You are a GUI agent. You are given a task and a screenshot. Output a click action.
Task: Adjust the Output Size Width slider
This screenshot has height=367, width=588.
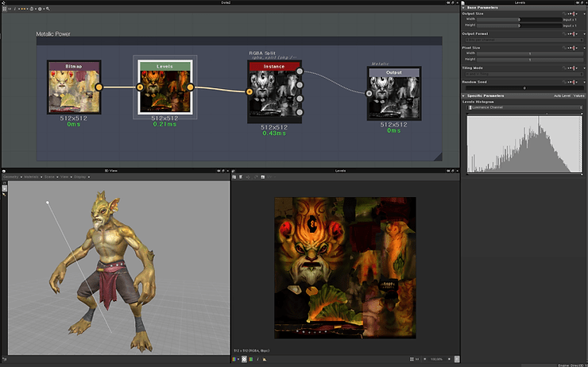pyautogui.click(x=520, y=19)
